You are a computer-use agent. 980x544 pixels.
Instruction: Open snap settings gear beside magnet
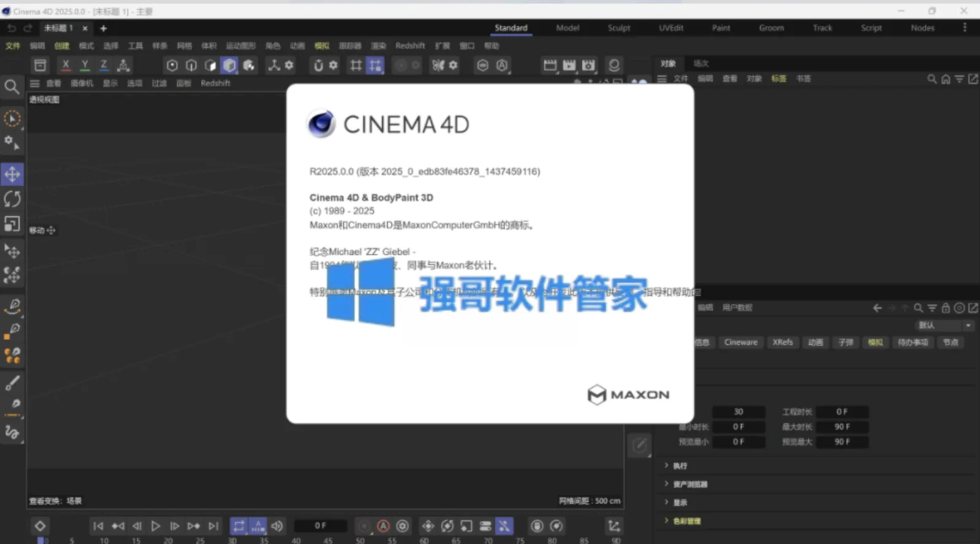point(333,65)
